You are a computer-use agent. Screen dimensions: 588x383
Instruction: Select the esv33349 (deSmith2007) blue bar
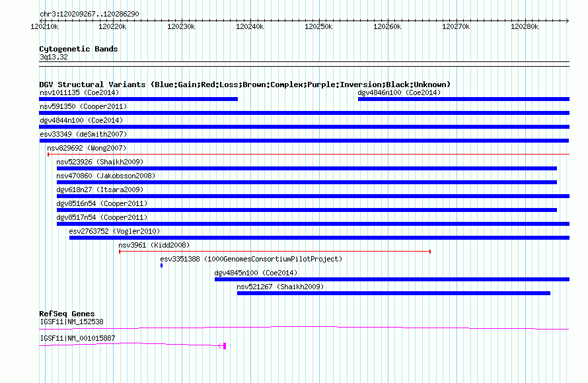[x=304, y=141]
